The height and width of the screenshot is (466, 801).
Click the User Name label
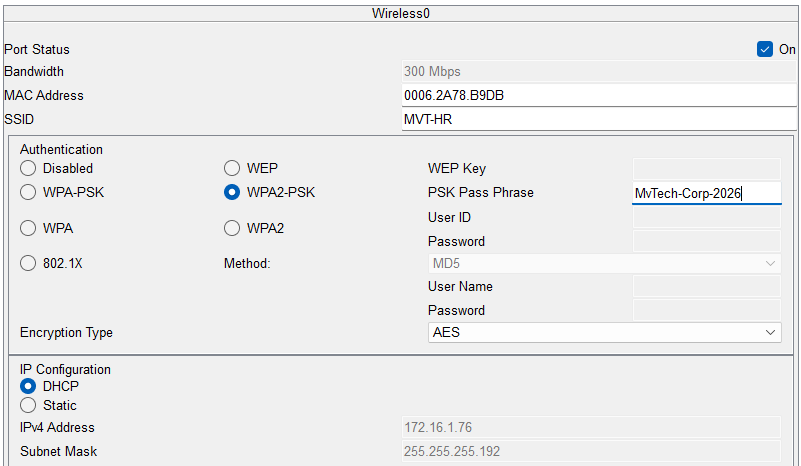coord(460,286)
